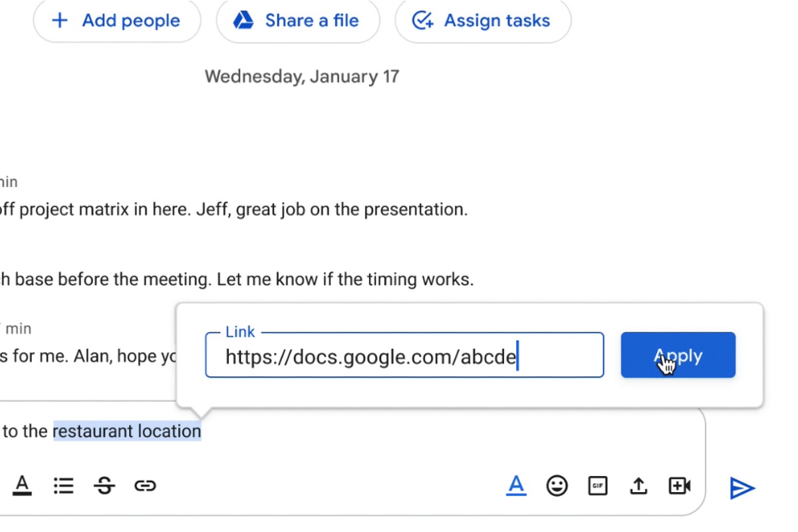Click the Apply button for the link

678,356
